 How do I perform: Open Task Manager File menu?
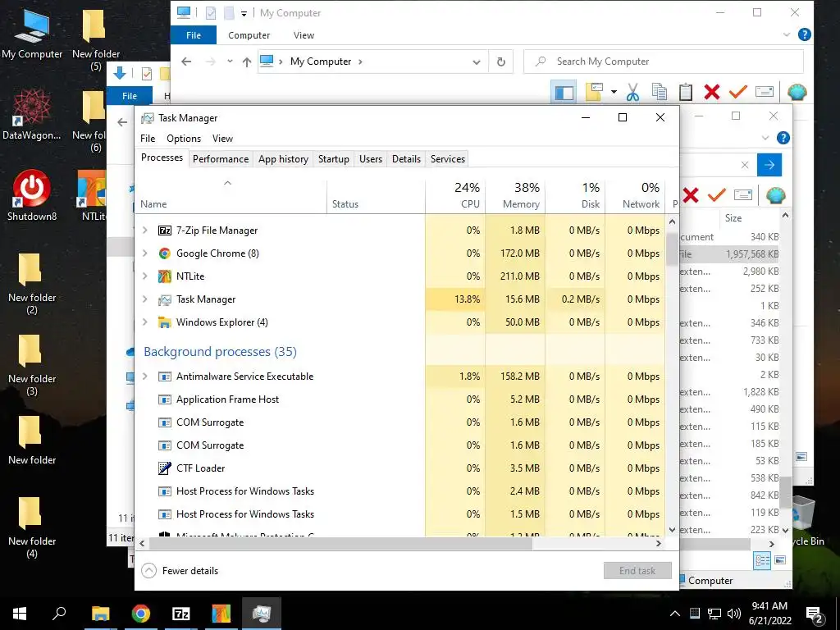click(148, 139)
